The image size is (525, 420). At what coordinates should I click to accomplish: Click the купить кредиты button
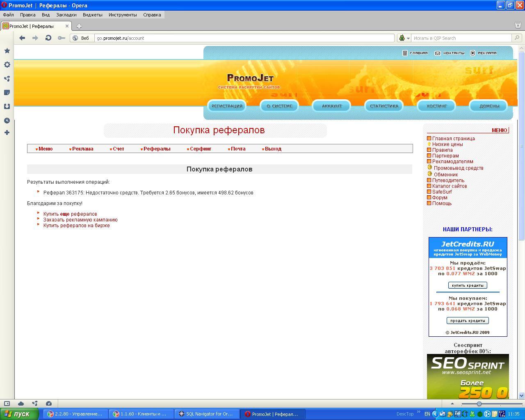point(468,285)
